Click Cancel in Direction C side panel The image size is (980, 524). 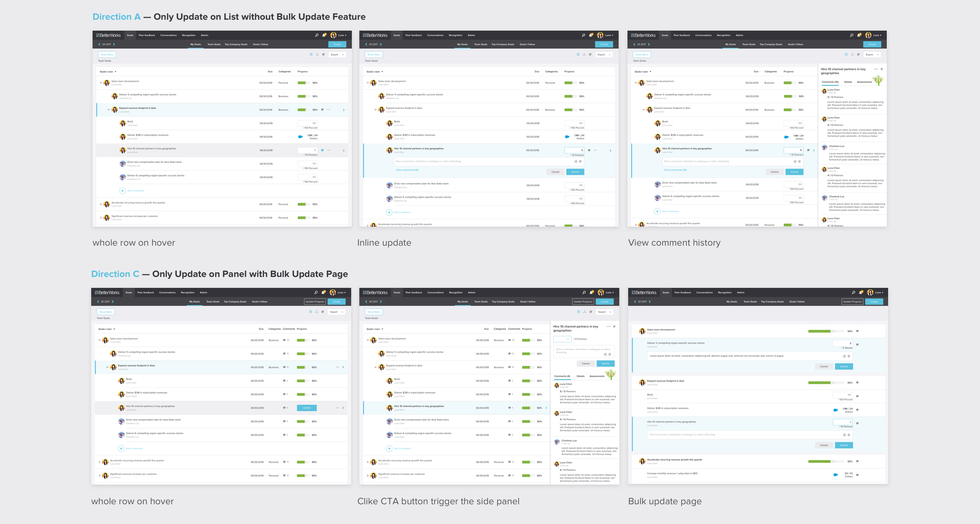[586, 363]
